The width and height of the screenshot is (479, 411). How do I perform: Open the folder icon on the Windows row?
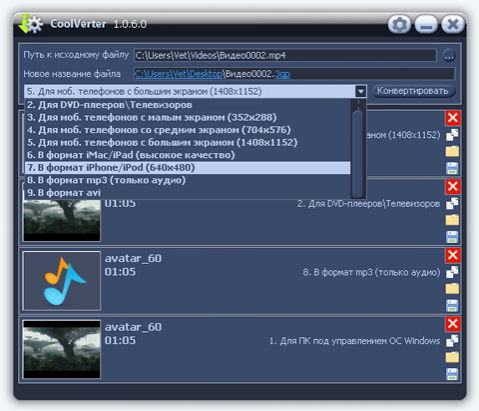pos(452,357)
